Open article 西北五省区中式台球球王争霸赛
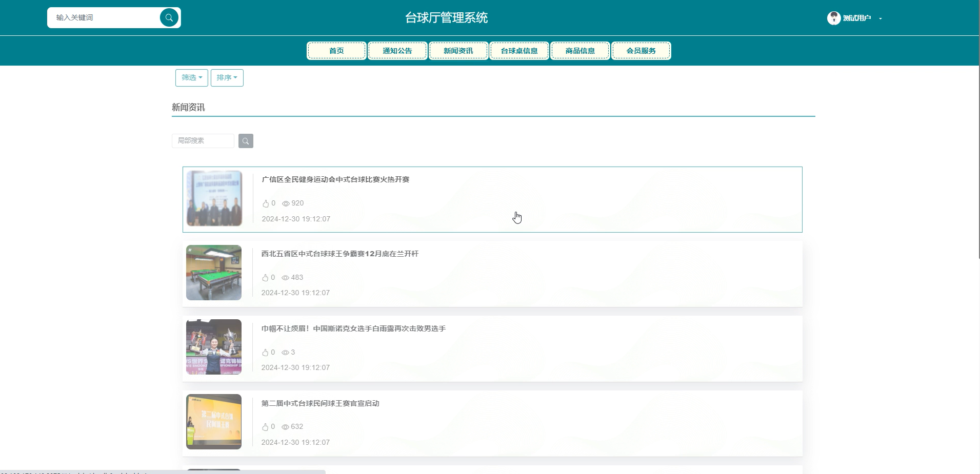 (x=340, y=254)
